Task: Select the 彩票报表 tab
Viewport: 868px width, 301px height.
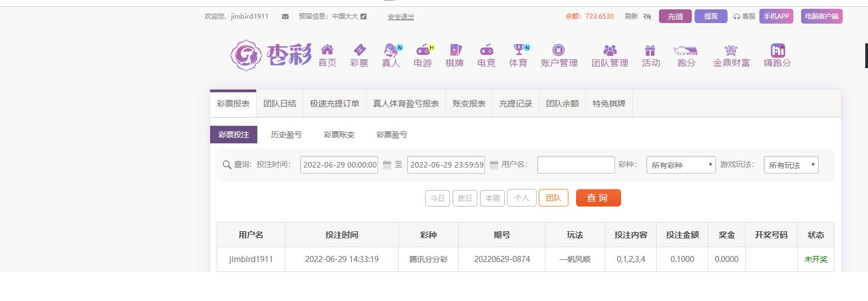Action: coord(233,103)
